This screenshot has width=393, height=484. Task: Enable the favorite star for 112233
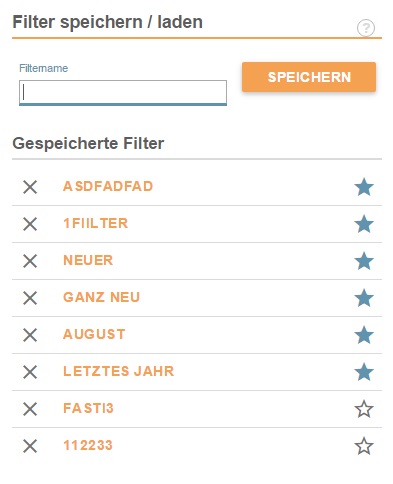click(364, 446)
